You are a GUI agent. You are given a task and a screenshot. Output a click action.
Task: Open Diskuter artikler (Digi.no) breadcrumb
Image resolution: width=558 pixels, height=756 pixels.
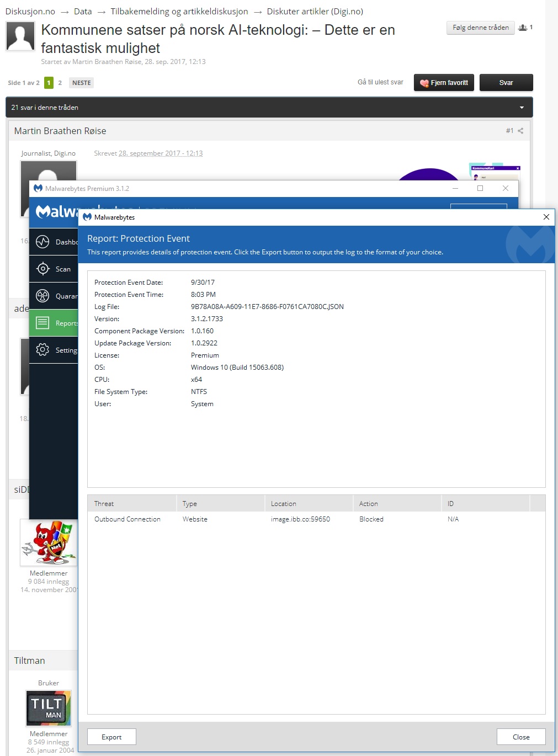coord(315,12)
